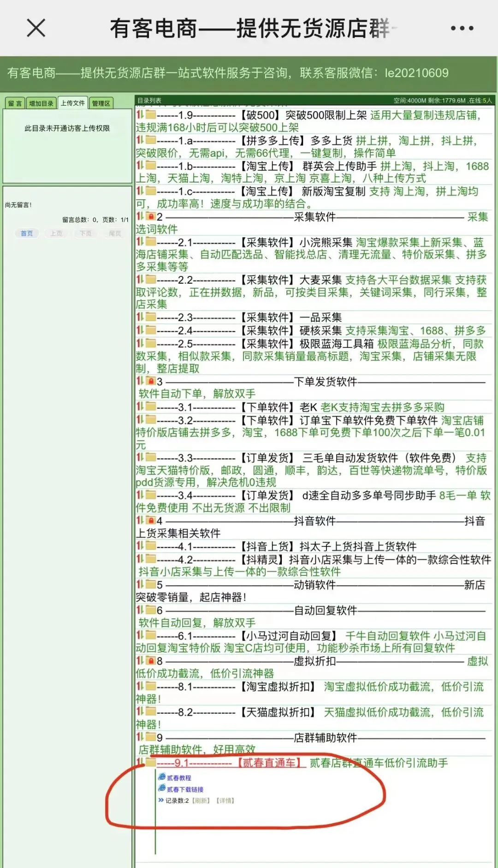Click folder icon of 2.4 硬核采集
The width and height of the screenshot is (498, 868).
(x=151, y=330)
